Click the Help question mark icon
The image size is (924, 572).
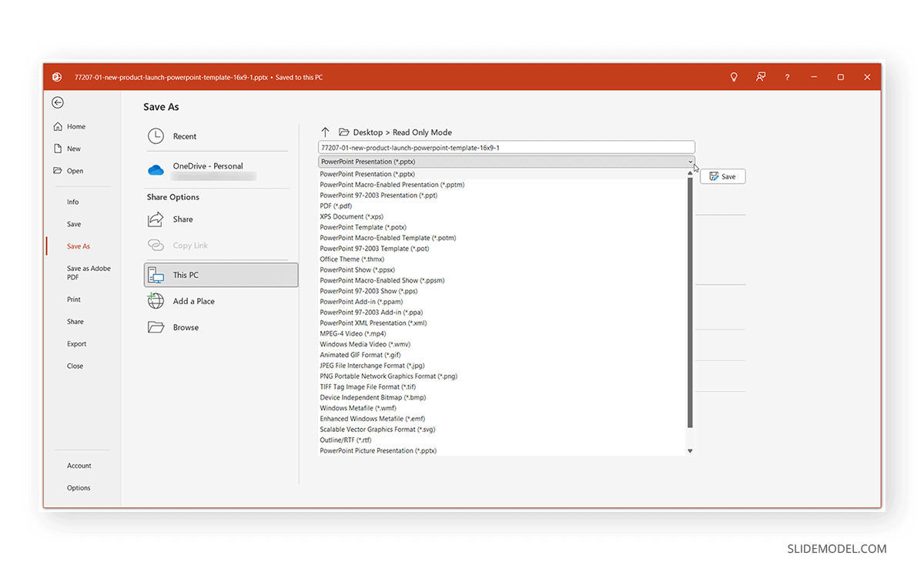[787, 77]
